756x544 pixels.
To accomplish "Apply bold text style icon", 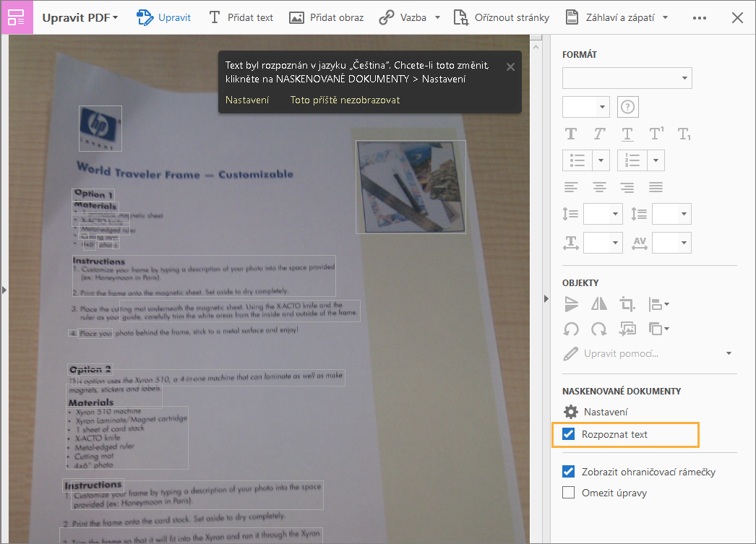I will [571, 134].
